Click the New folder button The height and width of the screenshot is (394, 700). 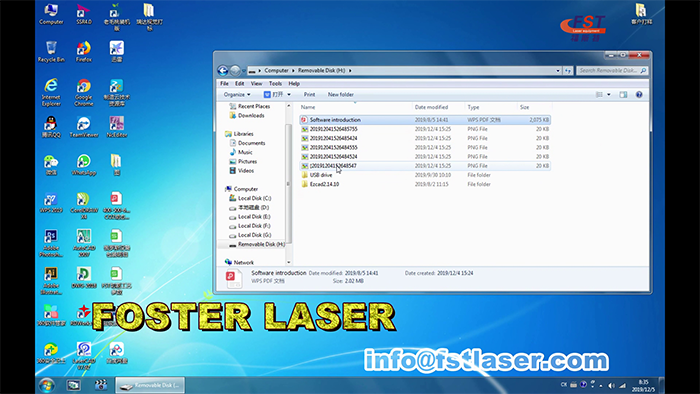click(x=341, y=95)
